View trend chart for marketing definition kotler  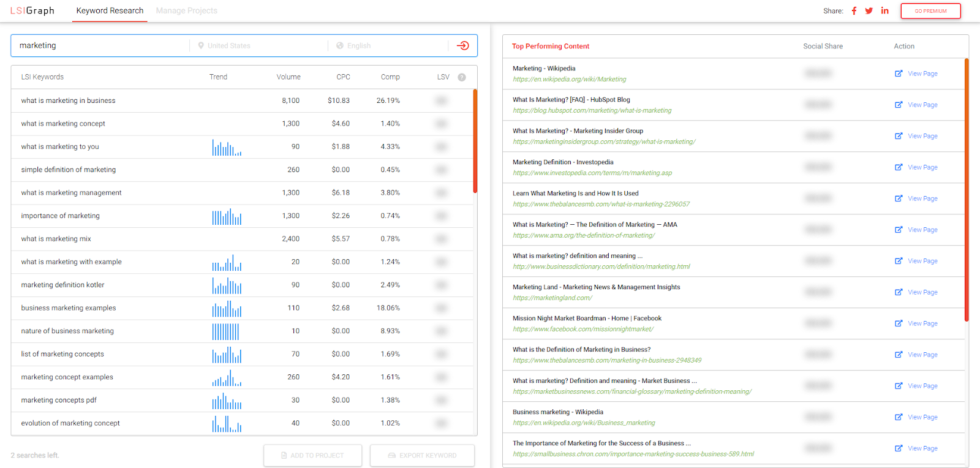click(227, 285)
